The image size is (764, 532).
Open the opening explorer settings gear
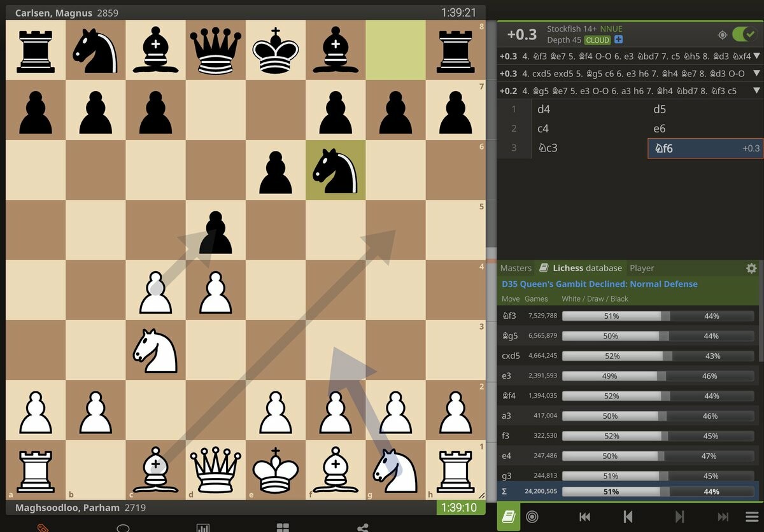coord(752,268)
